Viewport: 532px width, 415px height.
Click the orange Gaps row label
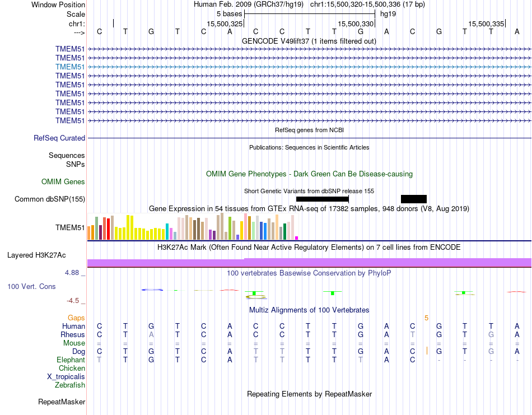(76, 318)
